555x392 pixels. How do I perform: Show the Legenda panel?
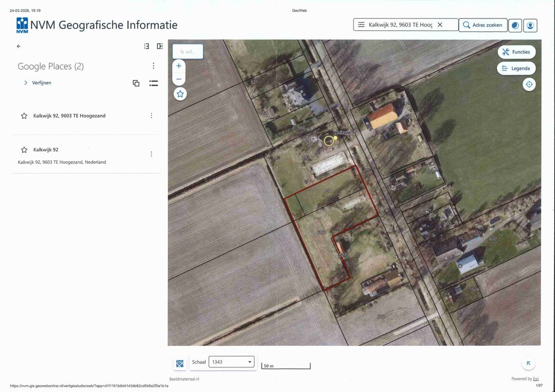tap(516, 68)
